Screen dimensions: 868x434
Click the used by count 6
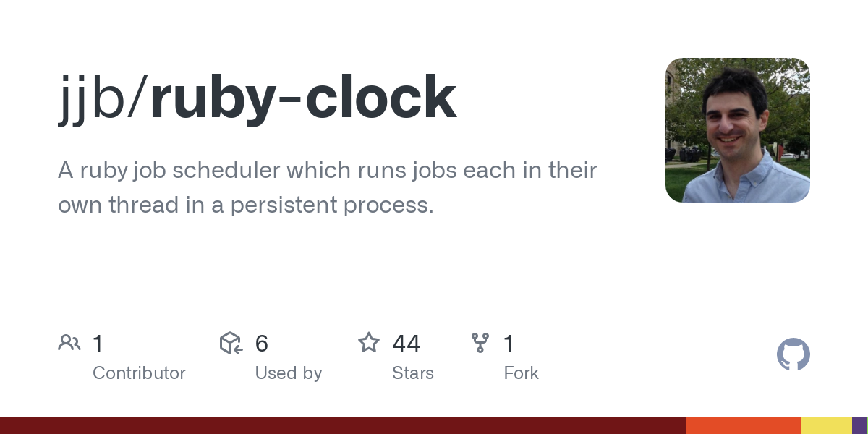click(x=262, y=343)
